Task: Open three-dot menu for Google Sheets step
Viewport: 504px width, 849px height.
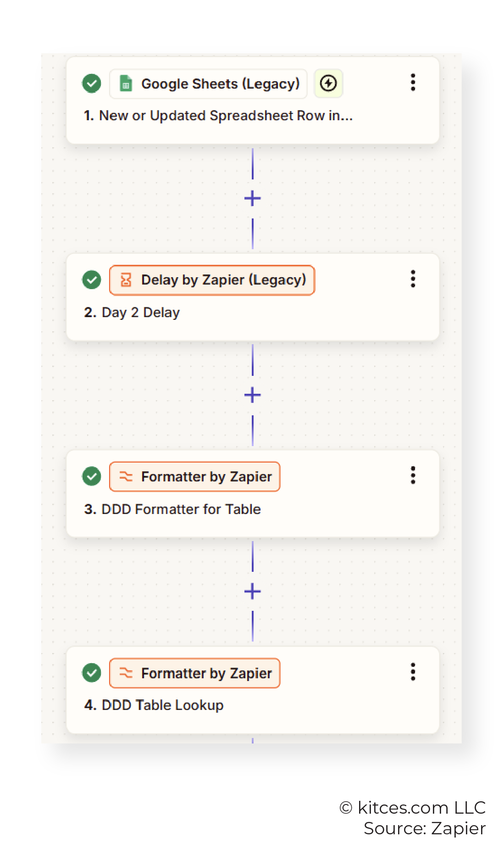Action: point(413,83)
